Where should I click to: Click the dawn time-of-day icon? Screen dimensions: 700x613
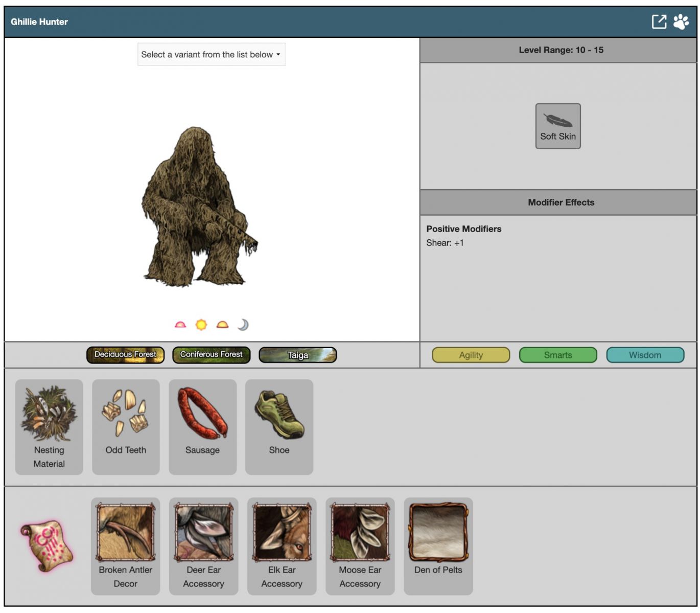click(x=180, y=325)
